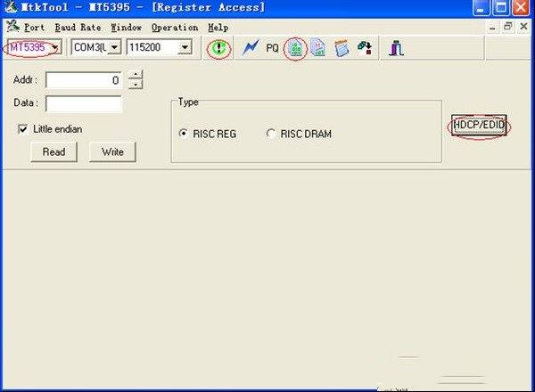Click the MtkTool icon in menu bar

click(13, 27)
